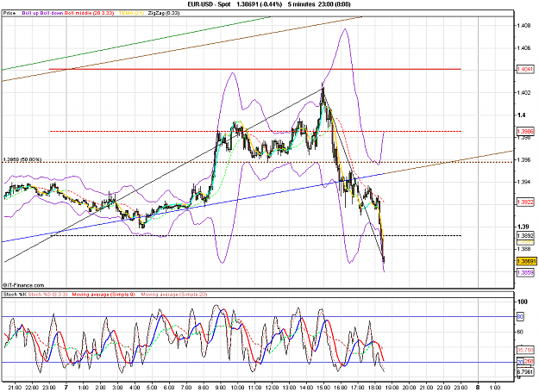Click the bold 1.4 axis label

[x=521, y=115]
